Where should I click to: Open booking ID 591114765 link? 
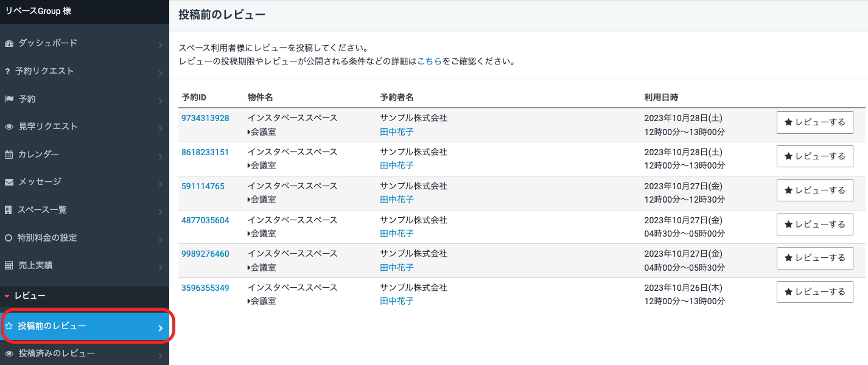[x=203, y=186]
